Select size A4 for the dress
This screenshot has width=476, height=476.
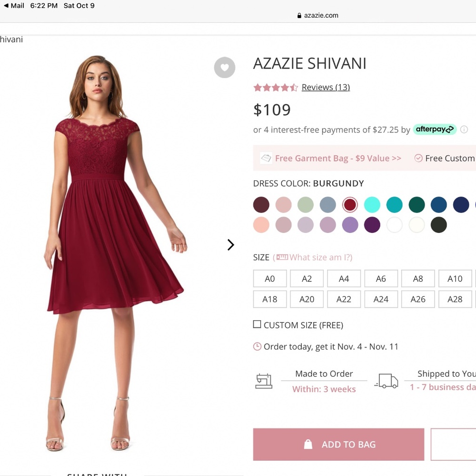[x=344, y=278]
